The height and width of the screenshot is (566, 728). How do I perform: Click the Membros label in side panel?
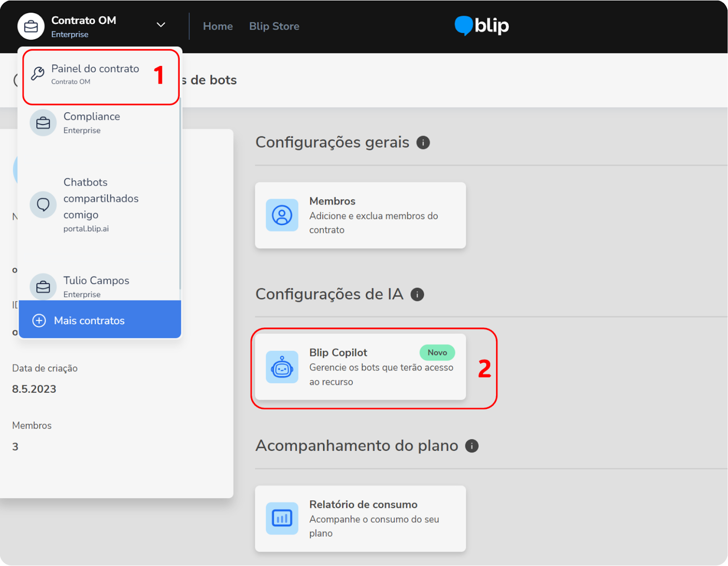32,426
